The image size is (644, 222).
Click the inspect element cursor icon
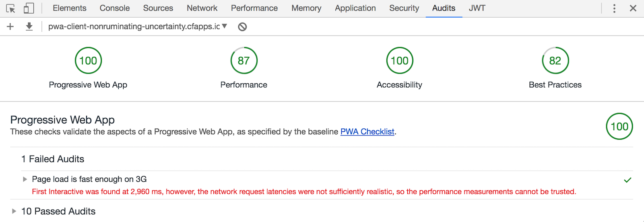point(11,8)
